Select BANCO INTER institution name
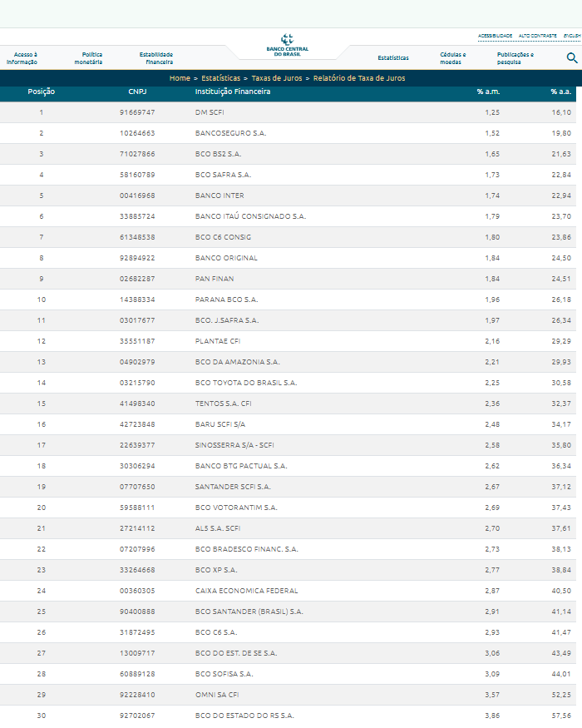The height and width of the screenshot is (728, 582). (x=219, y=196)
